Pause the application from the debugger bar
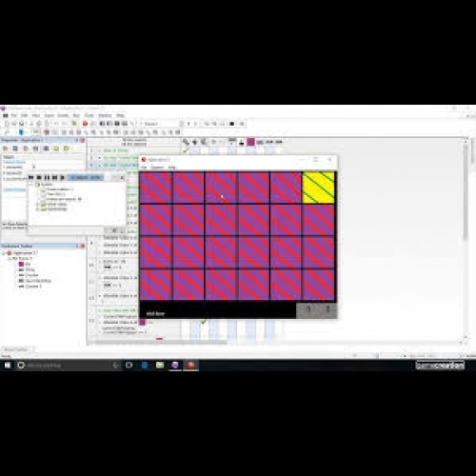The width and height of the screenshot is (476, 476). tap(47, 178)
